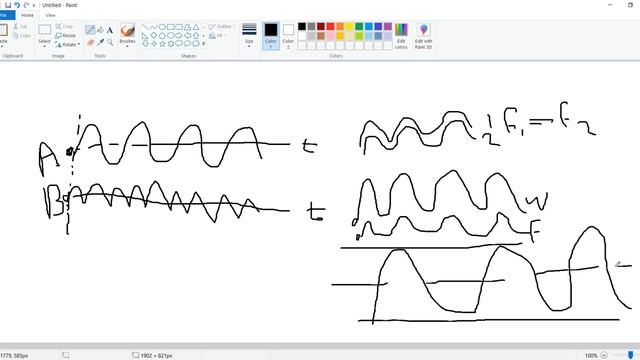Pick the red color swatch
This screenshot has width=640, height=360.
tap(330, 27)
